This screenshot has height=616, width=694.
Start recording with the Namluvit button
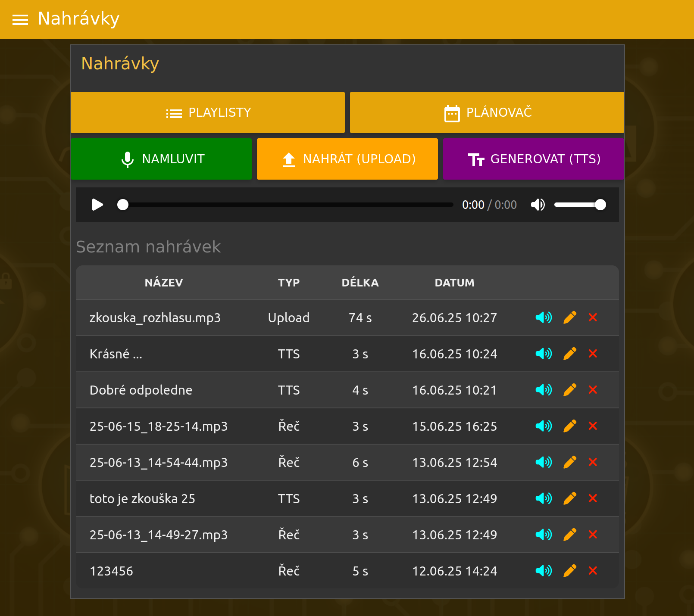pyautogui.click(x=161, y=159)
